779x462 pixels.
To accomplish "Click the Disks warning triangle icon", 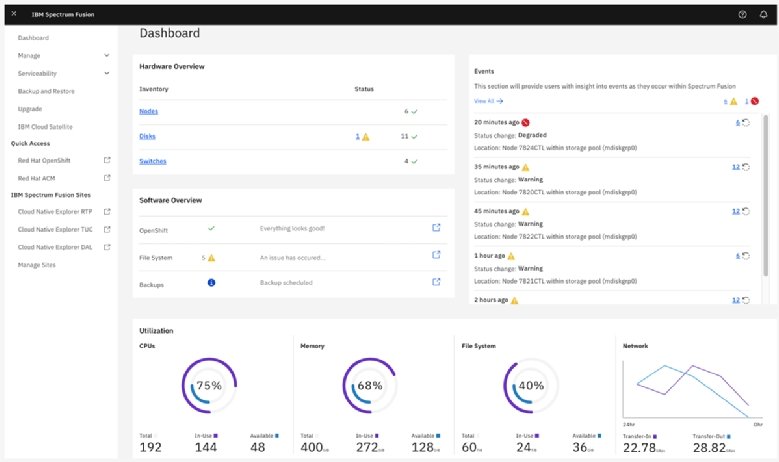I will pos(366,137).
